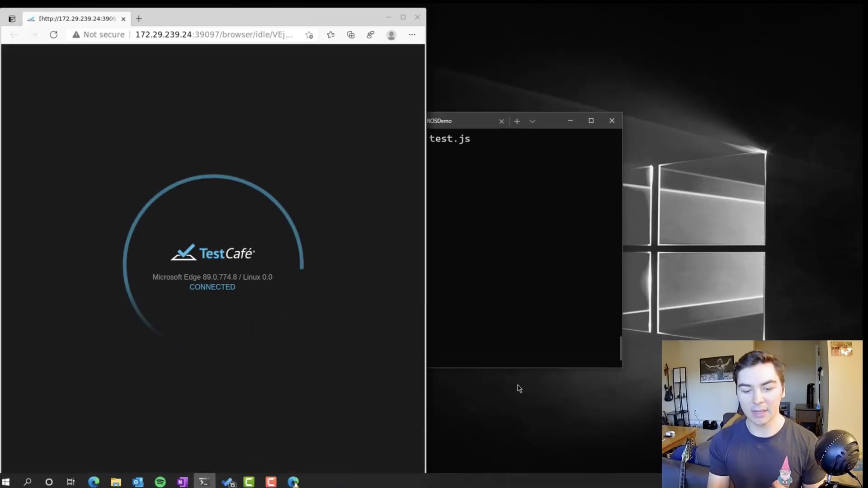
Task: Click the CONNECTED status link
Action: pos(212,286)
